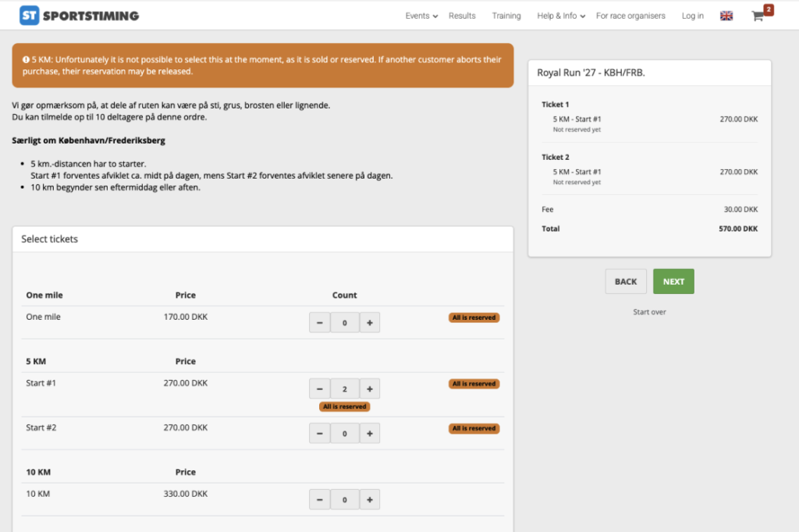This screenshot has width=799, height=532.
Task: Click the UK flag language icon
Action: point(726,16)
